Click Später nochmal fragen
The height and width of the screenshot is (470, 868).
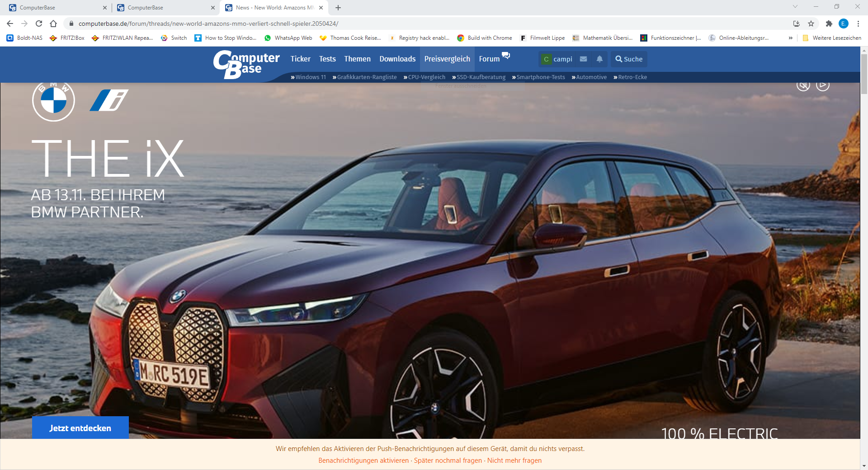tap(448, 461)
